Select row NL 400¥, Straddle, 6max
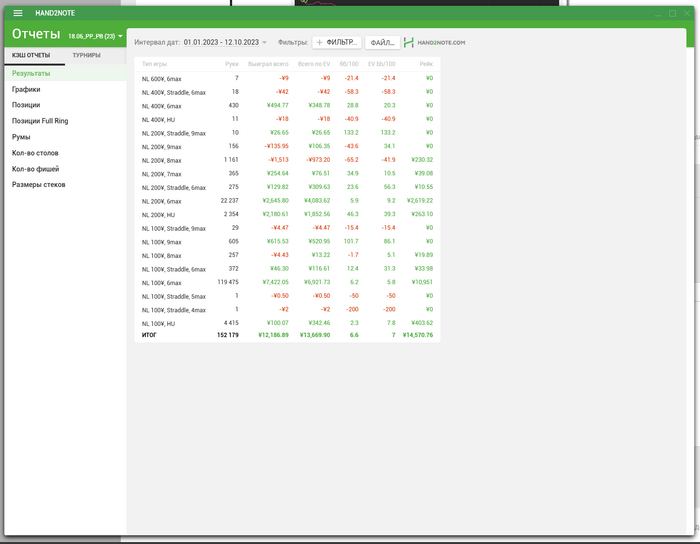 click(x=287, y=92)
